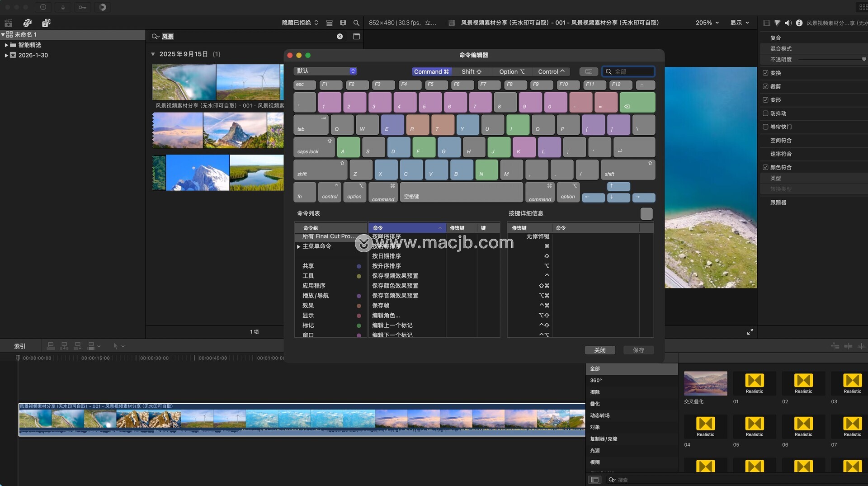Open the Photos and Audio sidebar
Screen dimensions: 868x486
(27, 23)
